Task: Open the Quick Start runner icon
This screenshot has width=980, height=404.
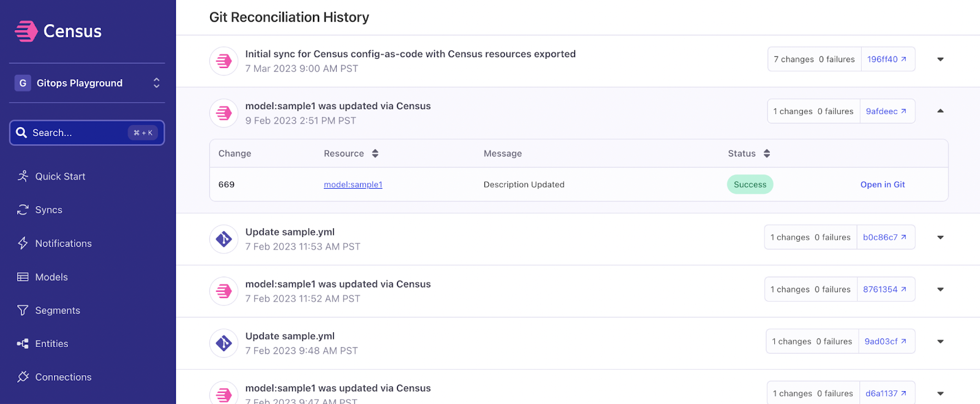Action: click(x=23, y=177)
